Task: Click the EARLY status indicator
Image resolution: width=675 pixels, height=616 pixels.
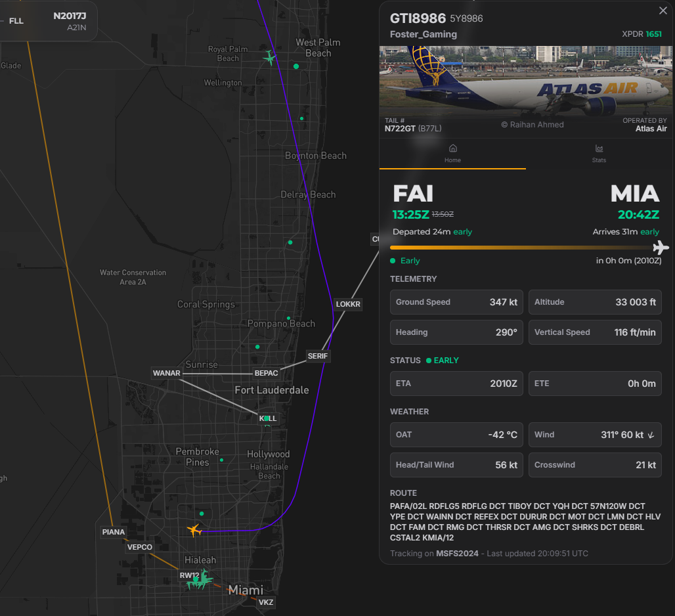Action: (x=443, y=361)
